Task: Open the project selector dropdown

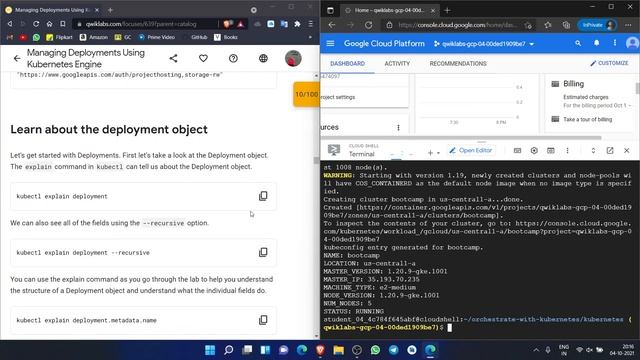Action: 484,44
